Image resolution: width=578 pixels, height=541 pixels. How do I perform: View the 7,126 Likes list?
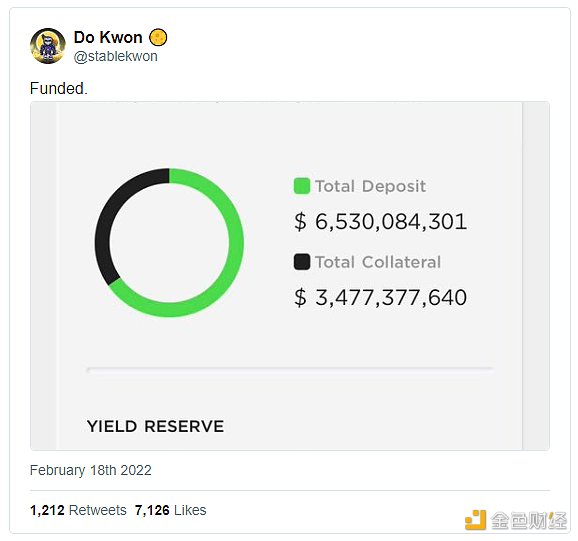pyautogui.click(x=171, y=510)
